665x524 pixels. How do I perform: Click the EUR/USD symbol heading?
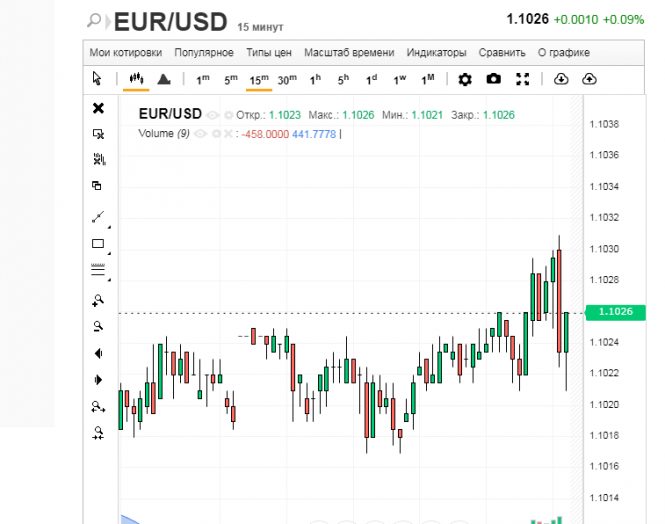tap(170, 22)
